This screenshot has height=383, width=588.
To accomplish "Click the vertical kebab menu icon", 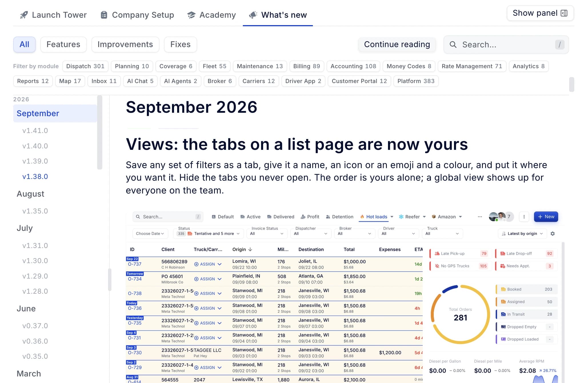I will (x=524, y=217).
